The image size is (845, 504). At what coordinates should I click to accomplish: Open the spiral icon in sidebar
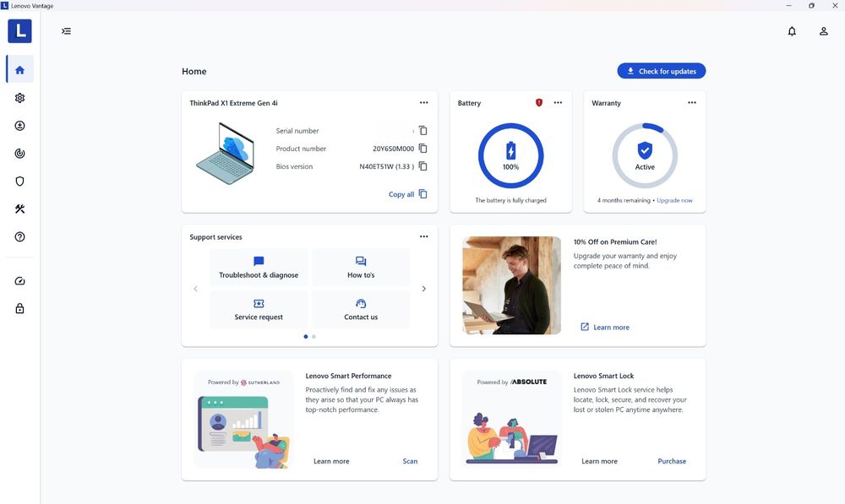tap(20, 154)
